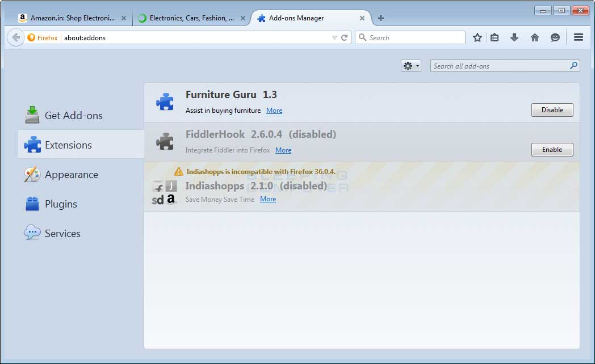
Task: Close the Add-ons Manager tab
Action: point(362,18)
